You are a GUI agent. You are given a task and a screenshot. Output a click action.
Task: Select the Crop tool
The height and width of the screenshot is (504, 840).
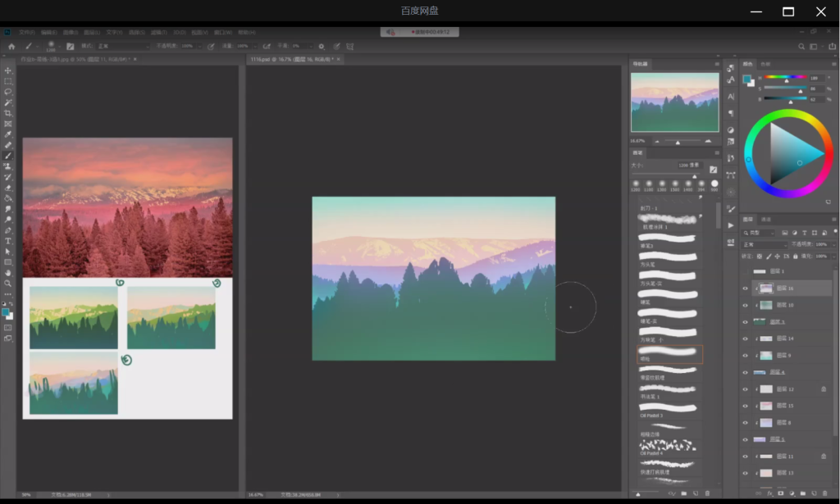click(x=8, y=113)
